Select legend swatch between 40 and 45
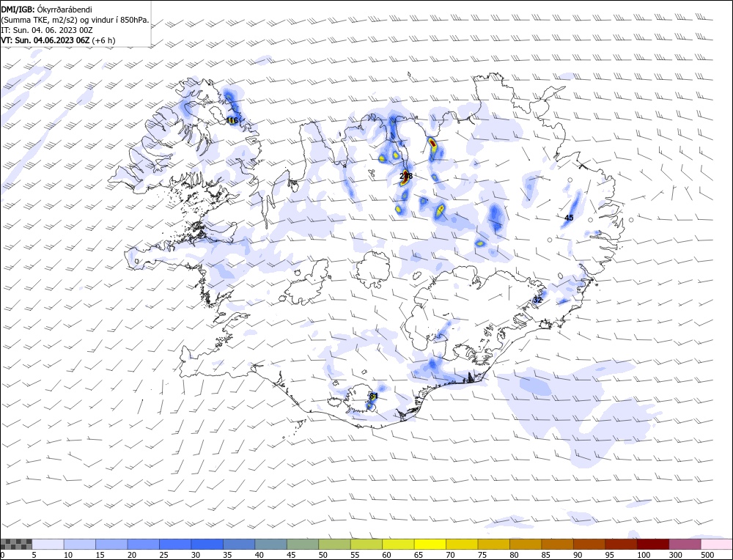 271,544
